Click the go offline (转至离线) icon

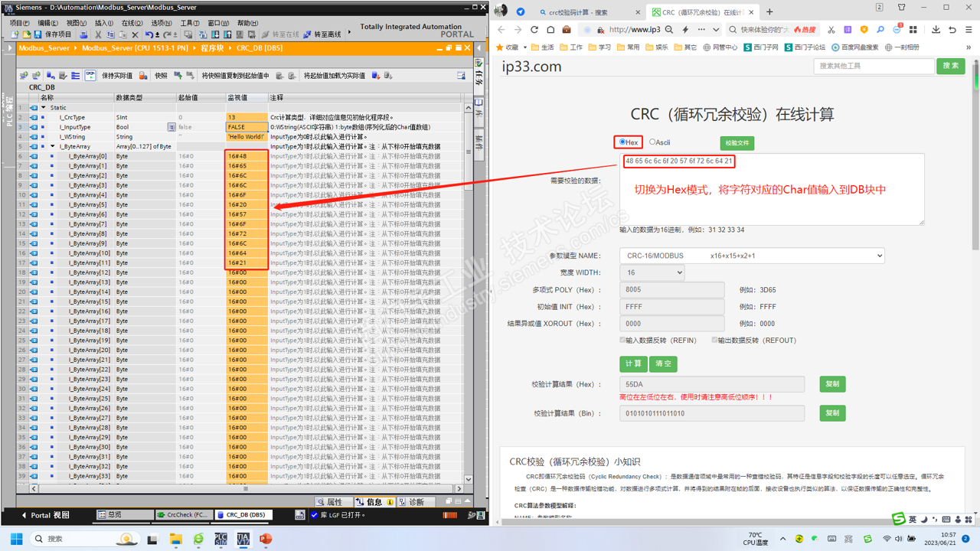[x=307, y=34]
